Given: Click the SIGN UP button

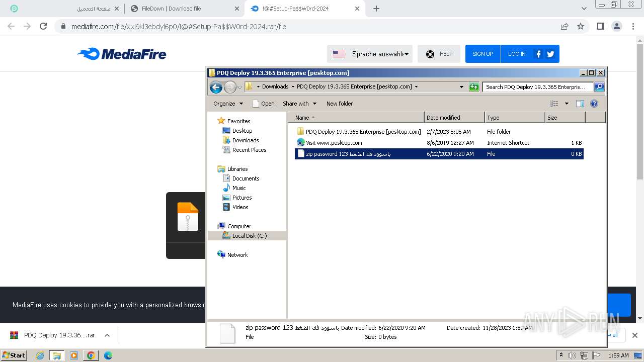Looking at the screenshot, I should click(482, 54).
